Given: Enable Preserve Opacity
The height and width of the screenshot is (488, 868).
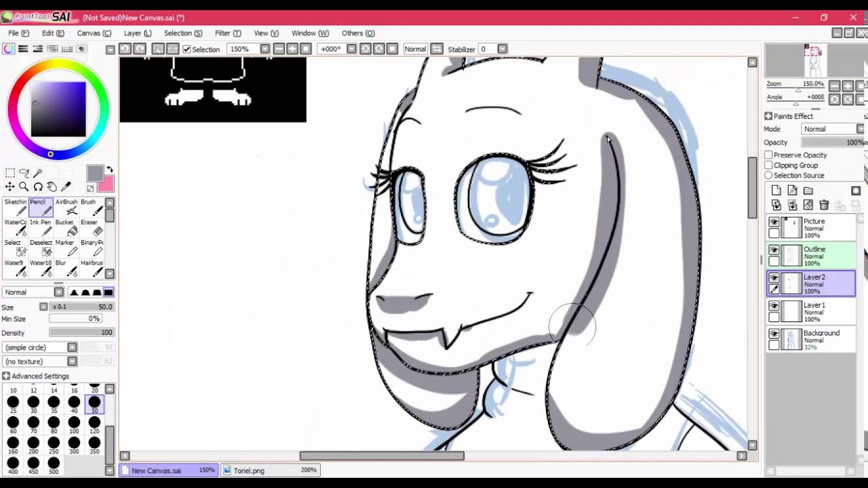Looking at the screenshot, I should (x=768, y=155).
